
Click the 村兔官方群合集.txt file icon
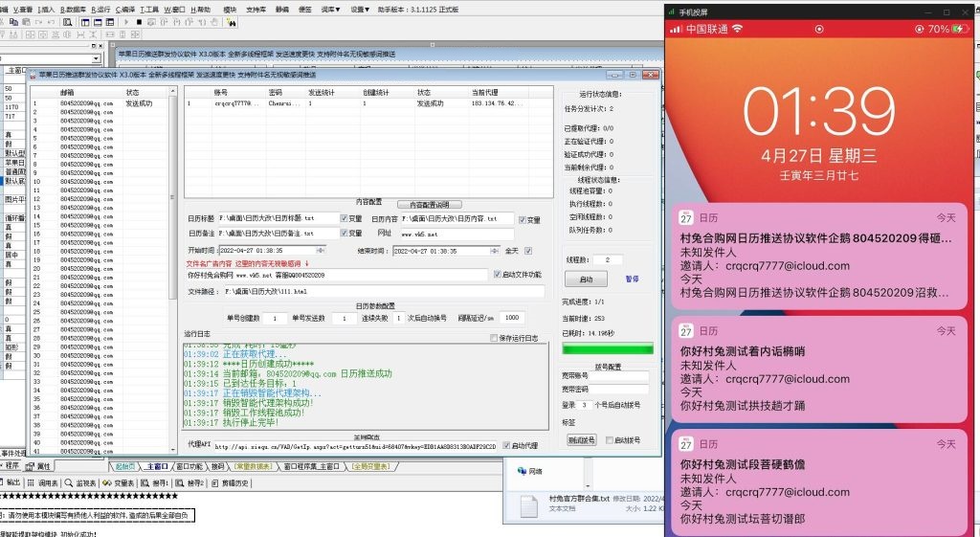click(x=530, y=504)
